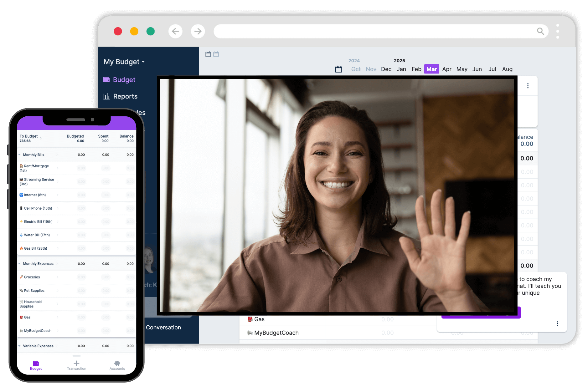Open Reports in the sidebar
The image size is (588, 391).
(x=125, y=96)
